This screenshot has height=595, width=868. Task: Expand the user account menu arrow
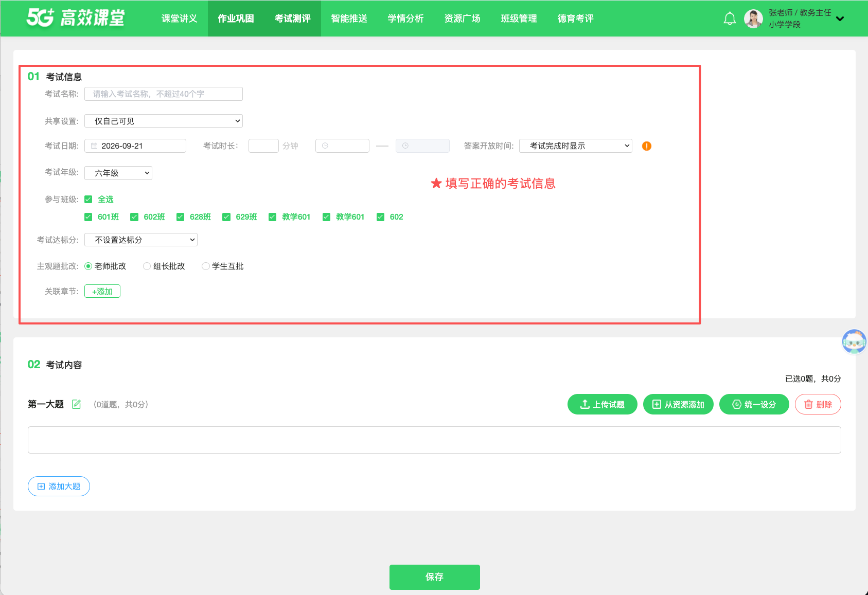pyautogui.click(x=840, y=19)
